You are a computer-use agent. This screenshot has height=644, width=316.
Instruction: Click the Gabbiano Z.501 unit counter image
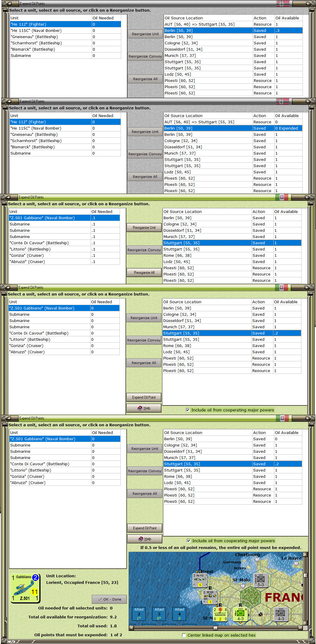[x=25, y=588]
